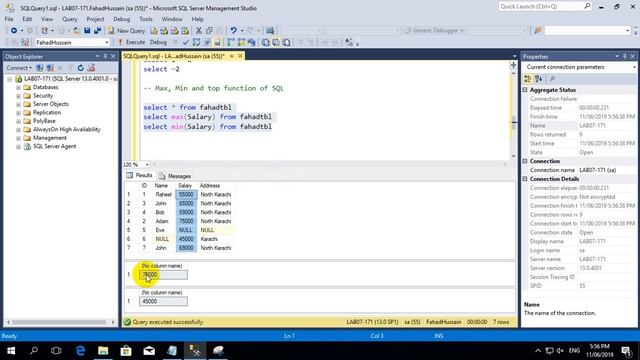
Task: Click the Disconnect icon in Object Explorer
Action: 50,68
